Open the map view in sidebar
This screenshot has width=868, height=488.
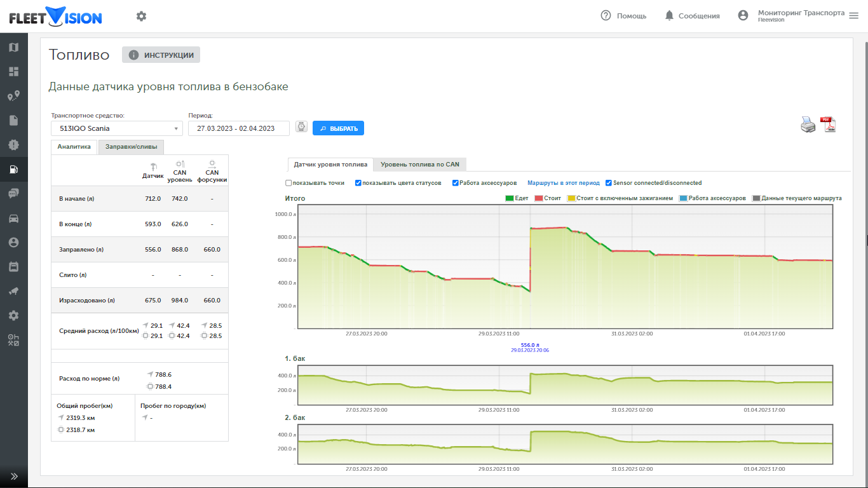tap(13, 47)
